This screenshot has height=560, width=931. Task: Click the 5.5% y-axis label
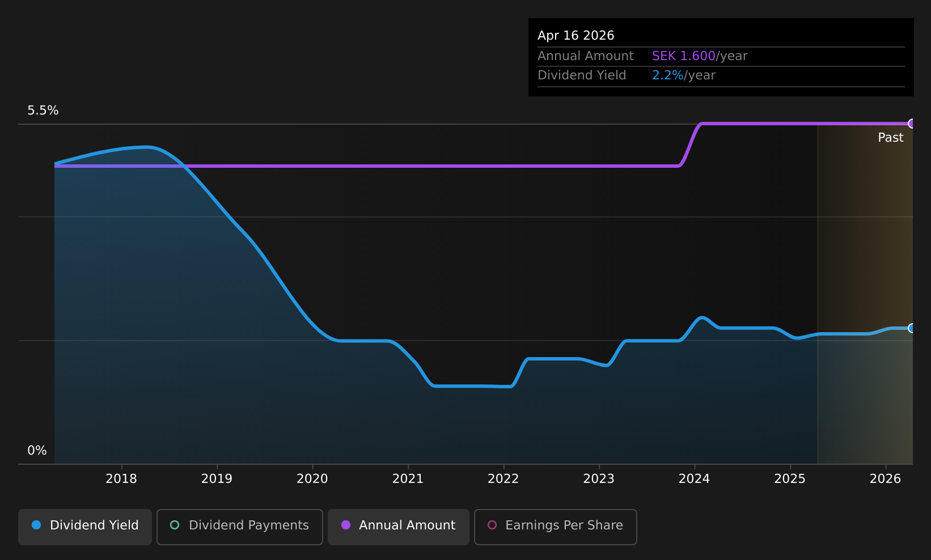[x=43, y=111]
